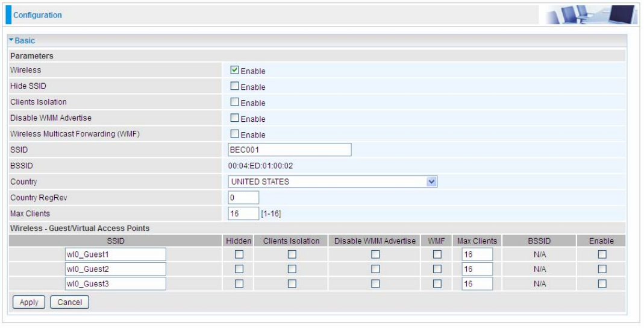Click Max Clients field for wl0_Guest3
Screen dimensions: 644x328
pyautogui.click(x=477, y=283)
